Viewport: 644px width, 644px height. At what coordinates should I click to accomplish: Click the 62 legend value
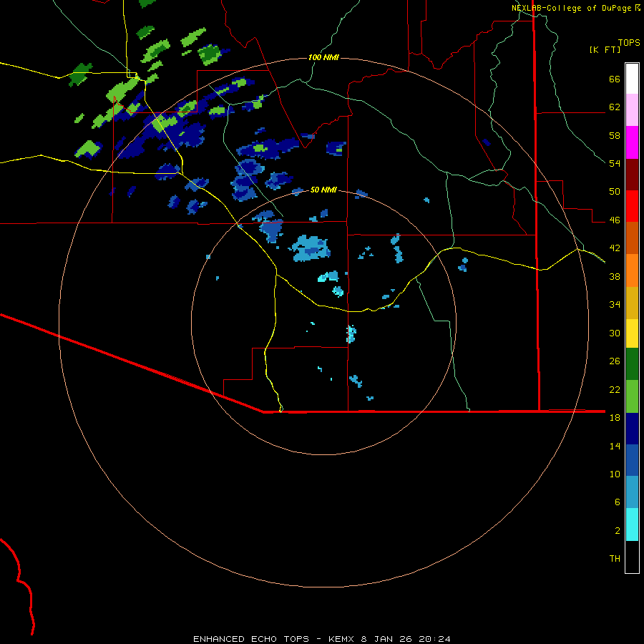(x=615, y=107)
